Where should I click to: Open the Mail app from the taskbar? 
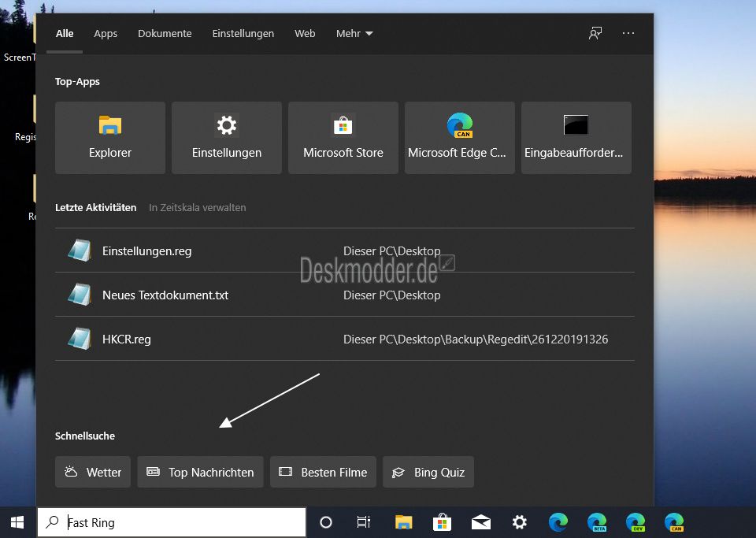tap(480, 522)
